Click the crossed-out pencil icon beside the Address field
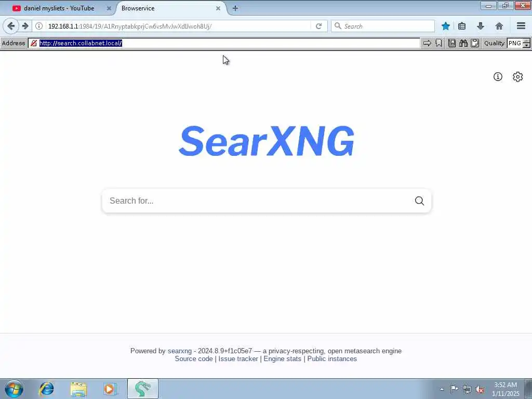This screenshot has width=532, height=399. pyautogui.click(x=34, y=43)
